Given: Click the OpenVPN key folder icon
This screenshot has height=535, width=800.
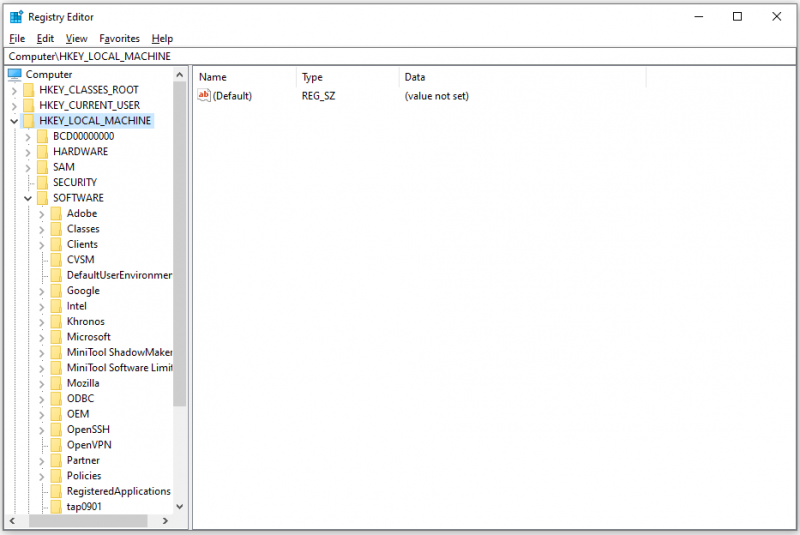Looking at the screenshot, I should (x=56, y=445).
